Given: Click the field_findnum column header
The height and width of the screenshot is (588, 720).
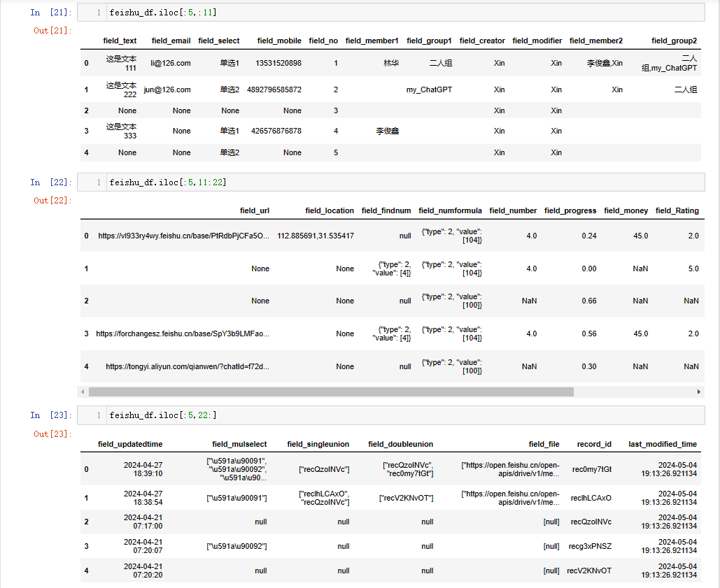Looking at the screenshot, I should click(386, 210).
